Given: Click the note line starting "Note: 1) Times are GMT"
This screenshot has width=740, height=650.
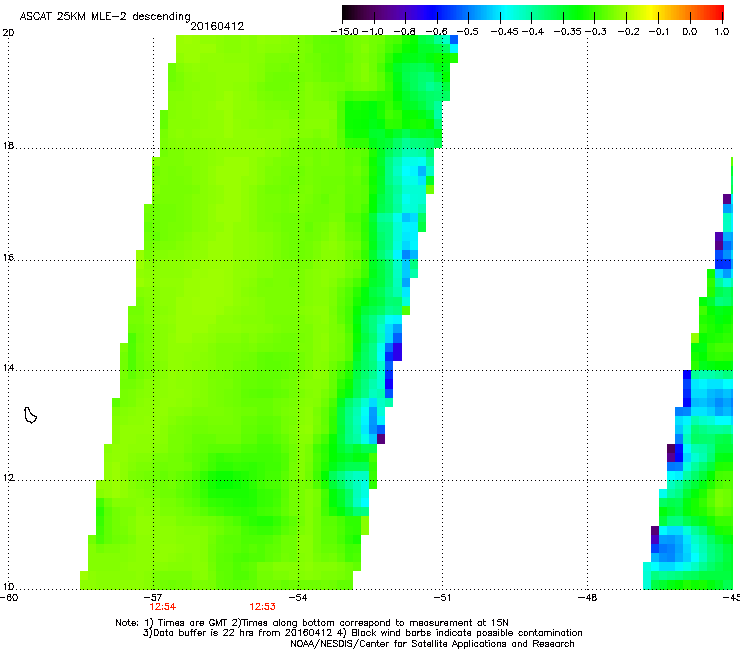Looking at the screenshot, I should (311, 623).
